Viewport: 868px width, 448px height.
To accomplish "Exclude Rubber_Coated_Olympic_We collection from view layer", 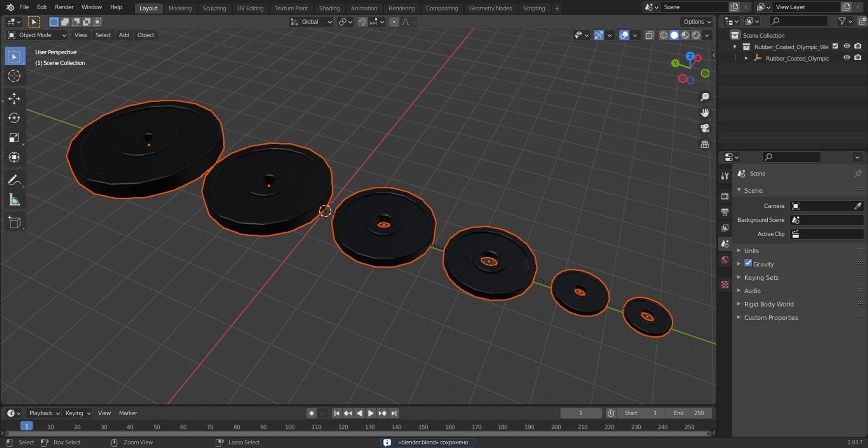I will click(835, 47).
